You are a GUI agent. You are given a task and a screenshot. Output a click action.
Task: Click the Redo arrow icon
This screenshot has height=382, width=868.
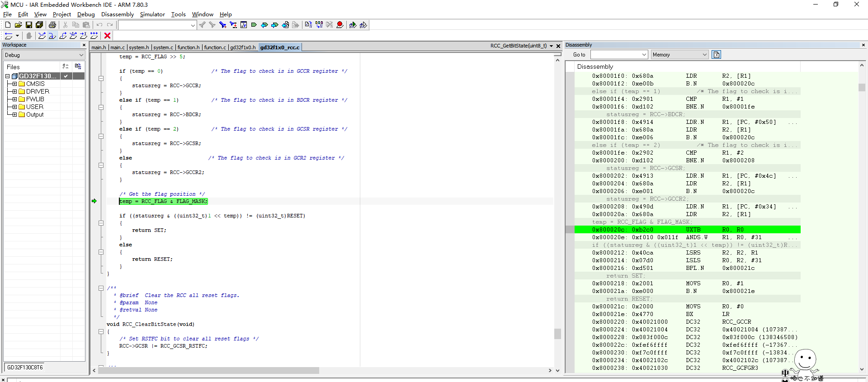click(x=110, y=25)
